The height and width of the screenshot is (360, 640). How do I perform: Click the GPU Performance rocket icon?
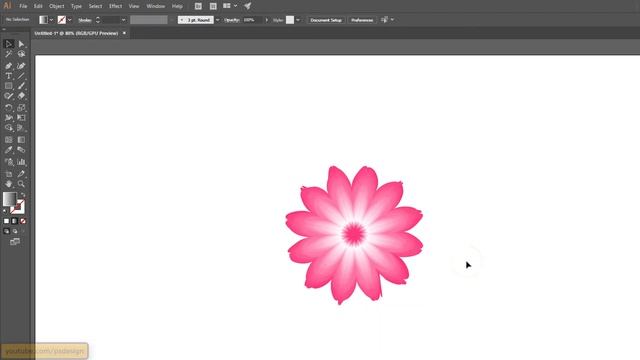pos(247,6)
